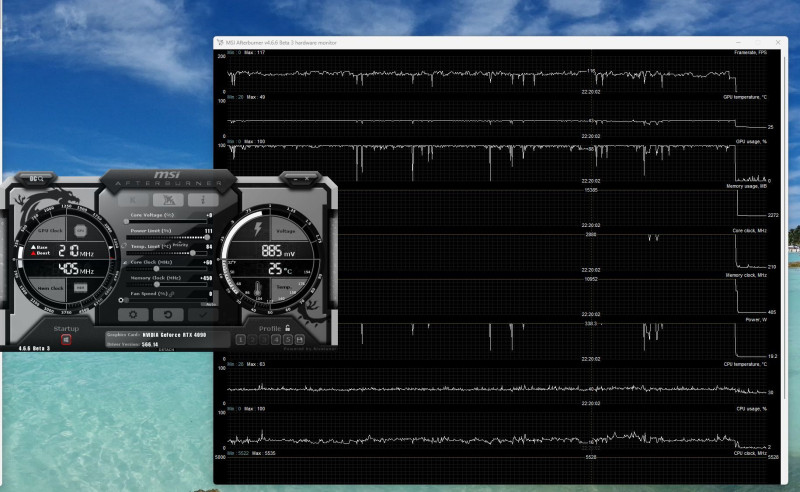Click the Fan Speed slider handle
Screen dimensions: 800x492
126,300
